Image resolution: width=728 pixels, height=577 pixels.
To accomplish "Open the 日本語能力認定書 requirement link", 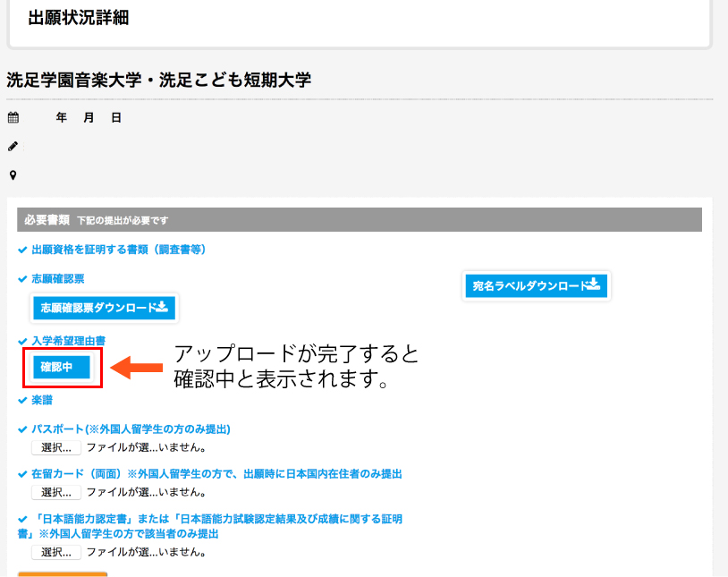I will pyautogui.click(x=210, y=526).
